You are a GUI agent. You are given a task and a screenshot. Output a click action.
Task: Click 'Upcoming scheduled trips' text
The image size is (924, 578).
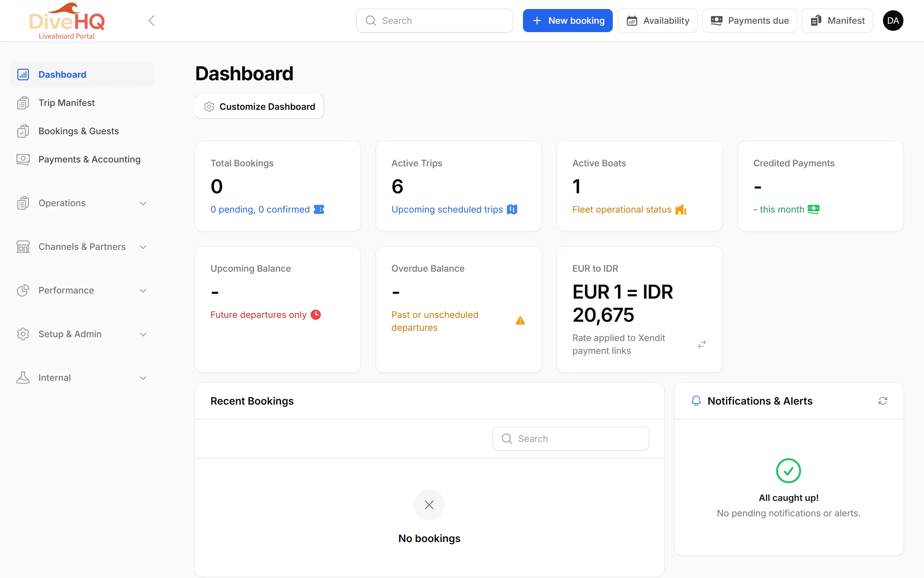447,209
